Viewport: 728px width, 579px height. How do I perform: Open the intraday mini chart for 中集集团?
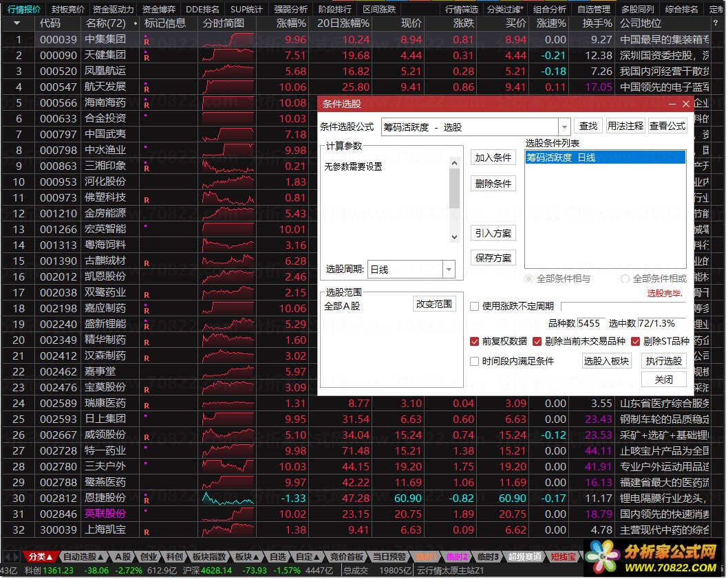(x=228, y=40)
